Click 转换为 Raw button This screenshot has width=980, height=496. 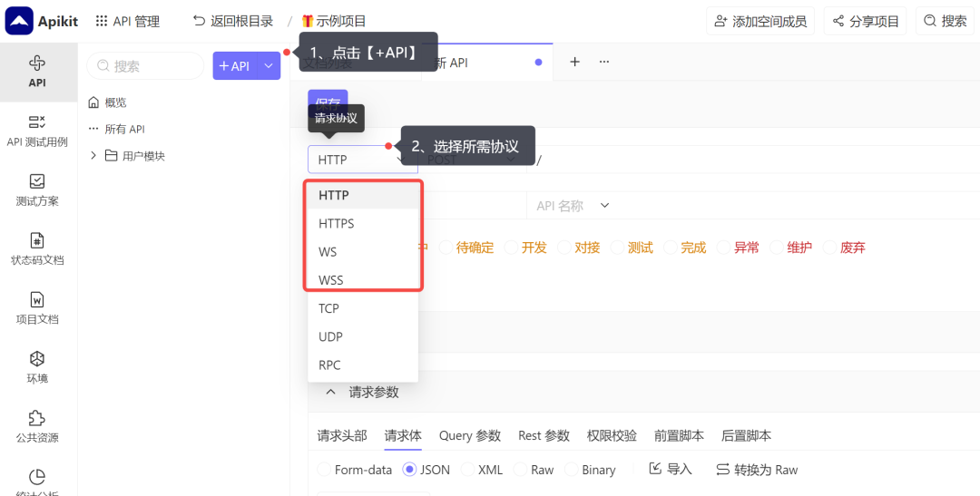click(x=757, y=469)
